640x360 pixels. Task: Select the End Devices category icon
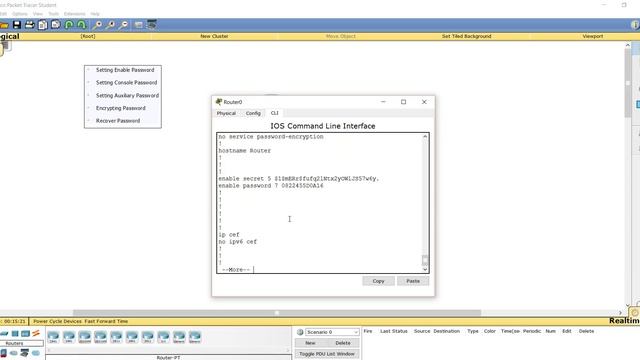coord(3,353)
